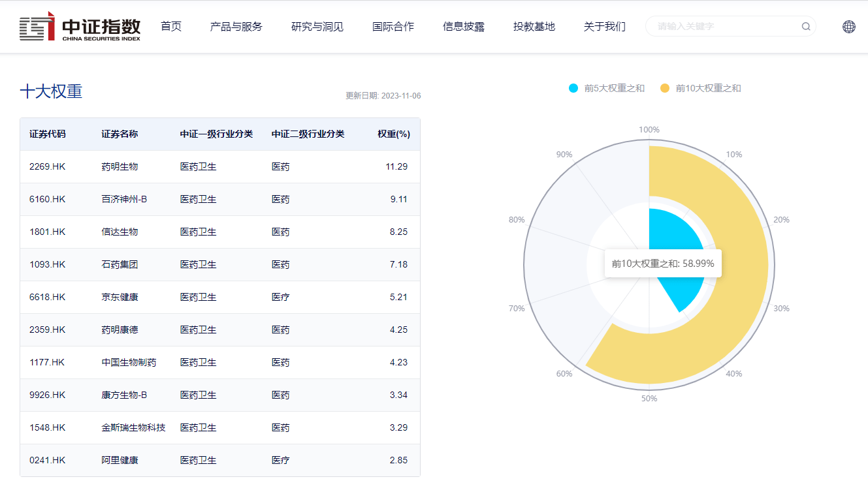This screenshot has height=492, width=868.
Task: Click the search magnifier icon
Action: [x=806, y=27]
